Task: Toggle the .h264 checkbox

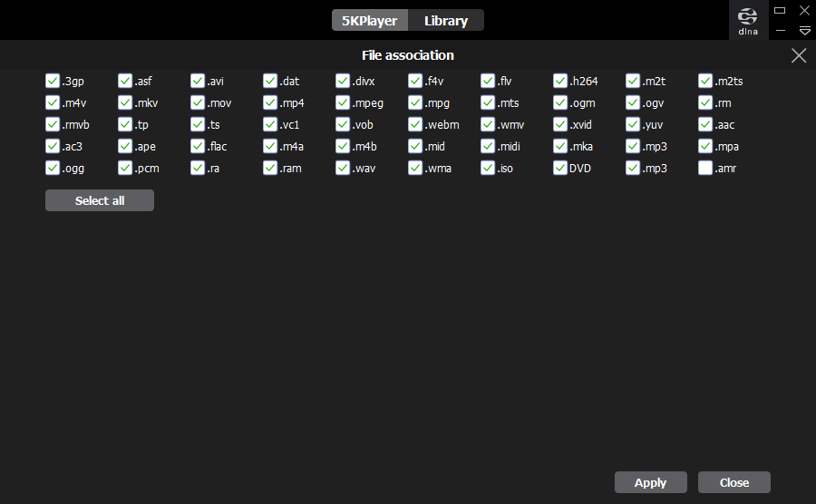Action: coord(560,81)
